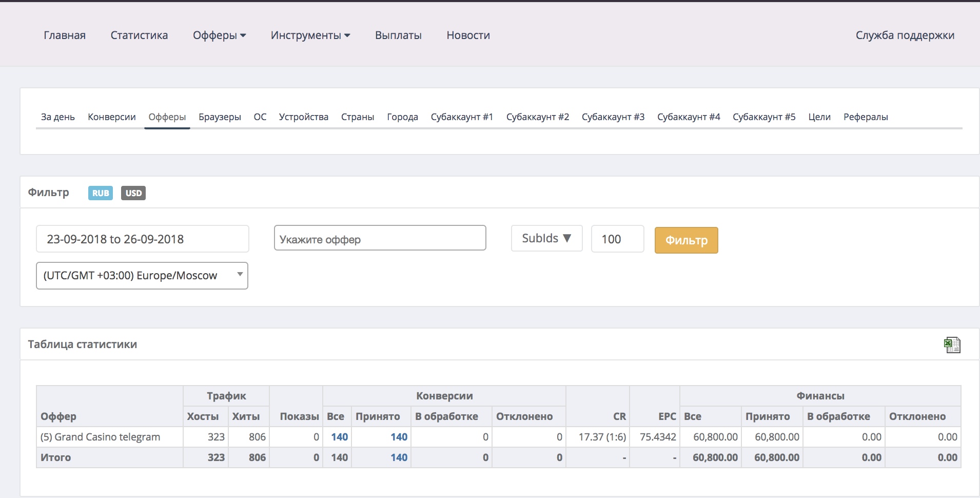Open the Субаккаунт #3 tab
Viewport: 980px width, 498px height.
point(613,117)
